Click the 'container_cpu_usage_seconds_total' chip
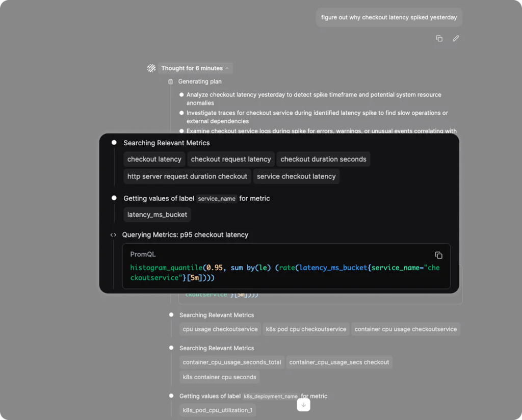 [x=232, y=362]
